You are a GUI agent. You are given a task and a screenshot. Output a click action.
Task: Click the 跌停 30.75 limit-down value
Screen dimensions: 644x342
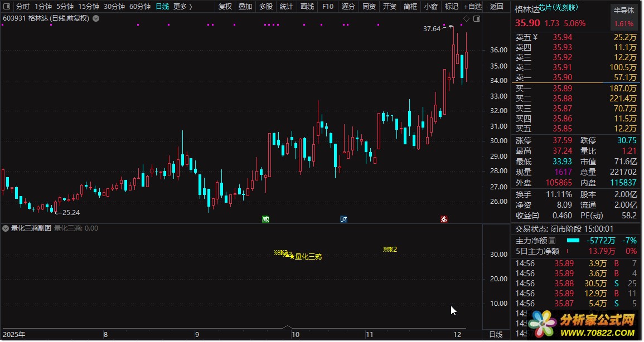click(627, 141)
